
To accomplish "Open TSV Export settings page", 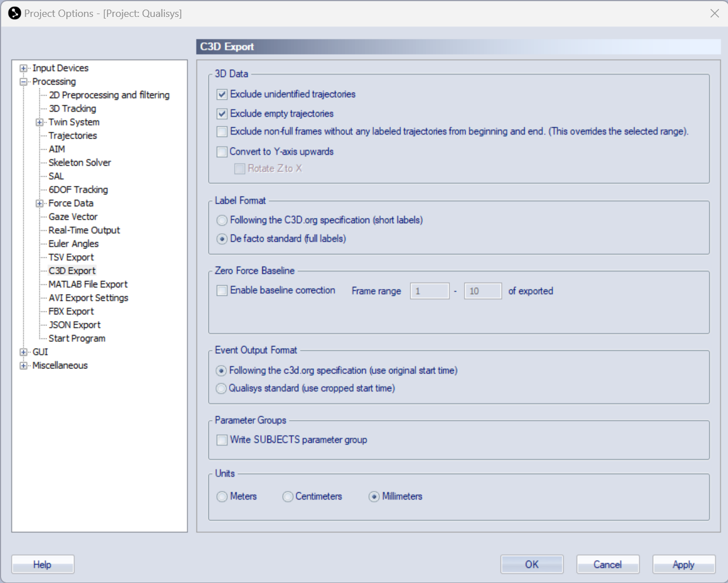I will click(71, 257).
